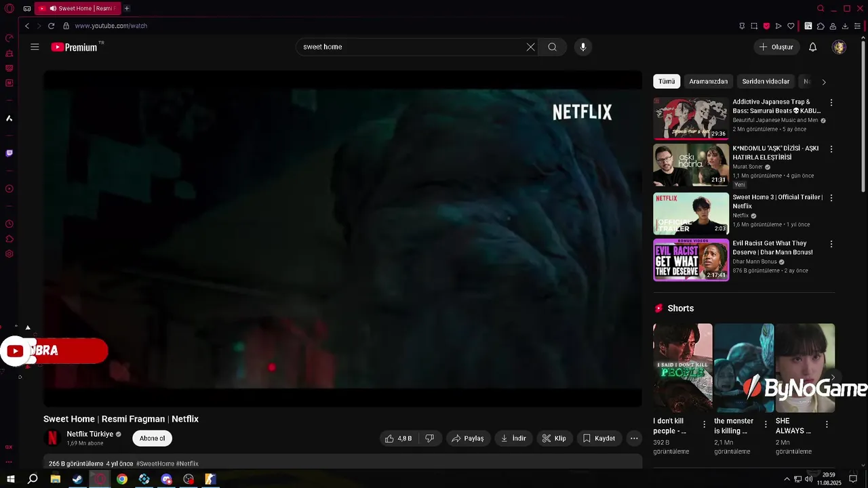Screen dimensions: 868x488
Task: Open the send/flow arrow icon
Action: click(x=778, y=26)
